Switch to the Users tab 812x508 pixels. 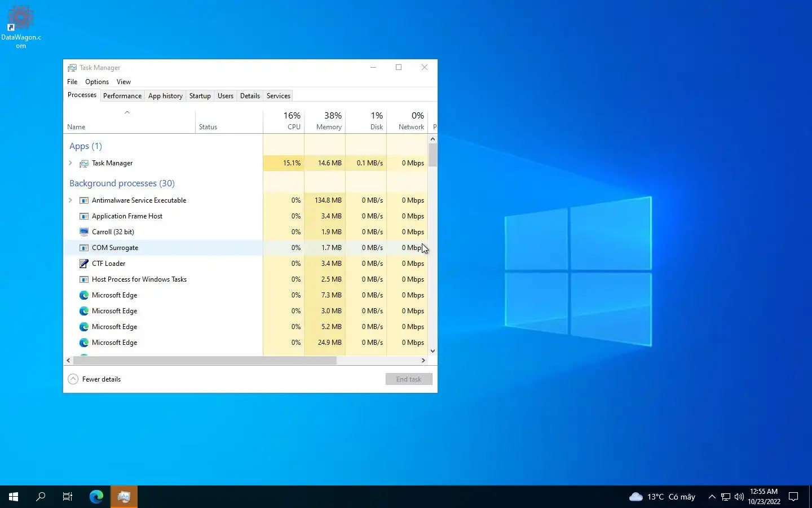click(x=225, y=96)
